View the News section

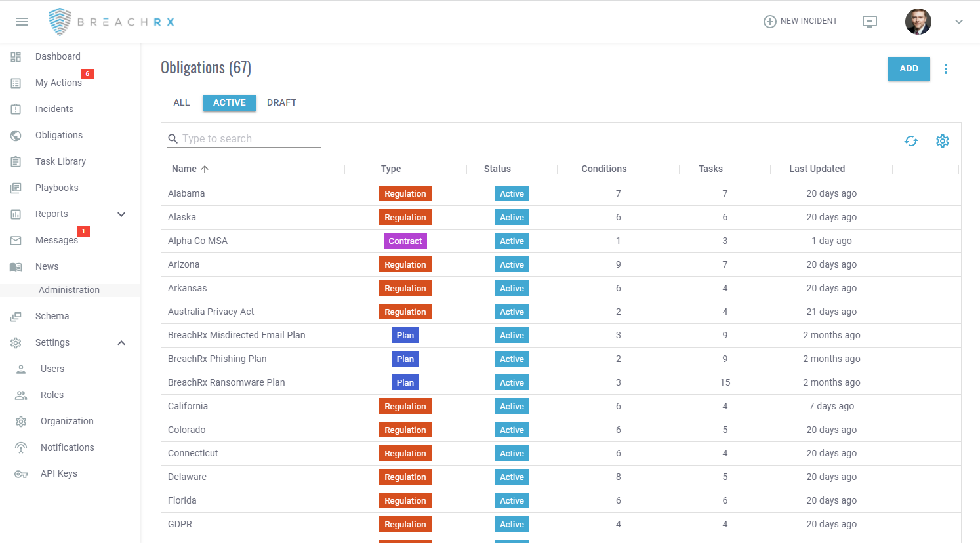(x=47, y=266)
